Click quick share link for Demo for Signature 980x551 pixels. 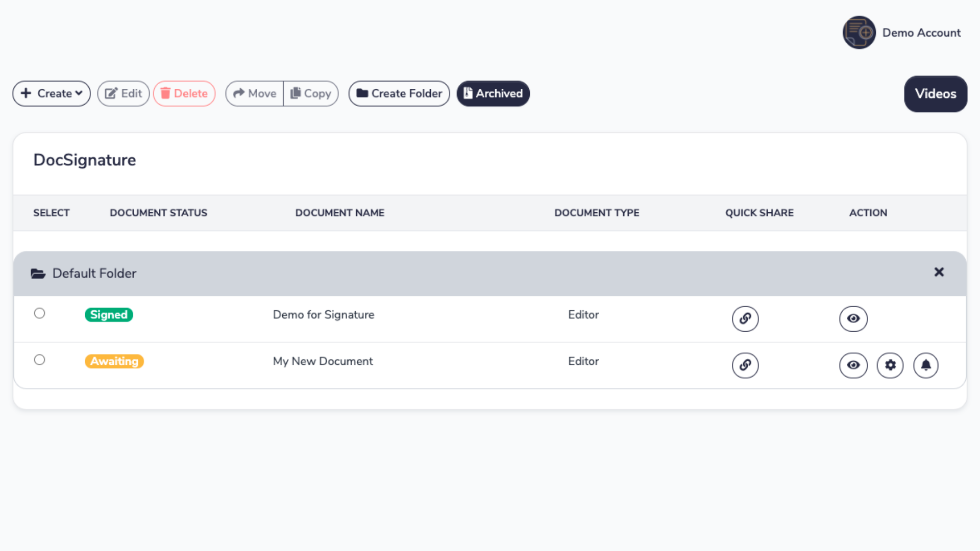745,319
